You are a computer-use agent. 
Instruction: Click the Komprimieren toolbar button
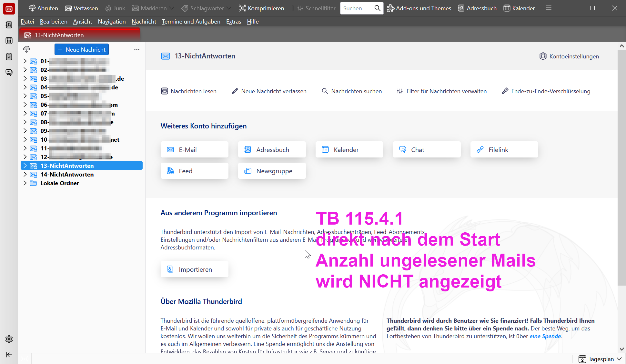pos(262,8)
